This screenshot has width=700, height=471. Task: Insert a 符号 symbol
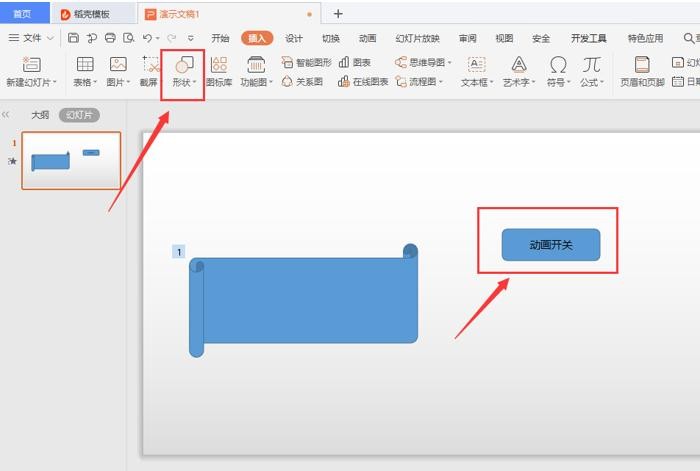[x=558, y=70]
